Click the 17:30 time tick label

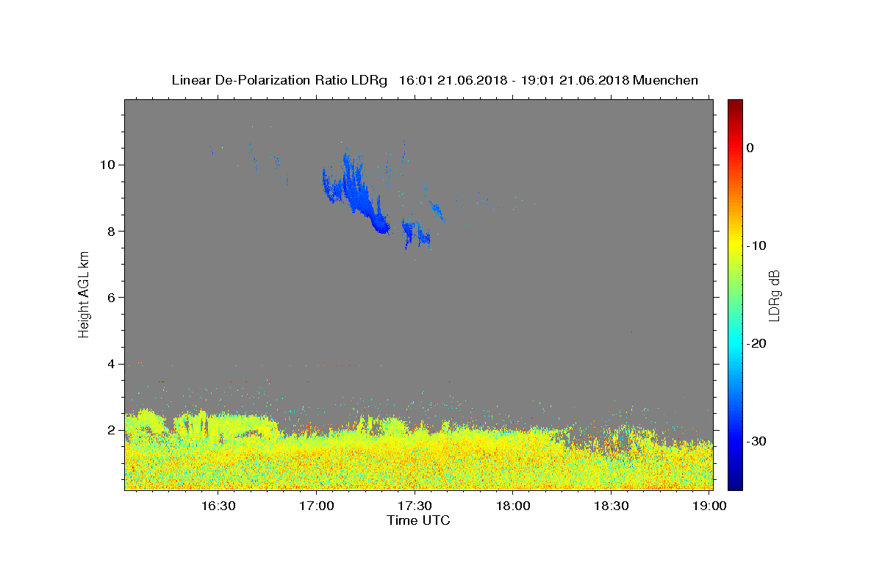coord(415,506)
